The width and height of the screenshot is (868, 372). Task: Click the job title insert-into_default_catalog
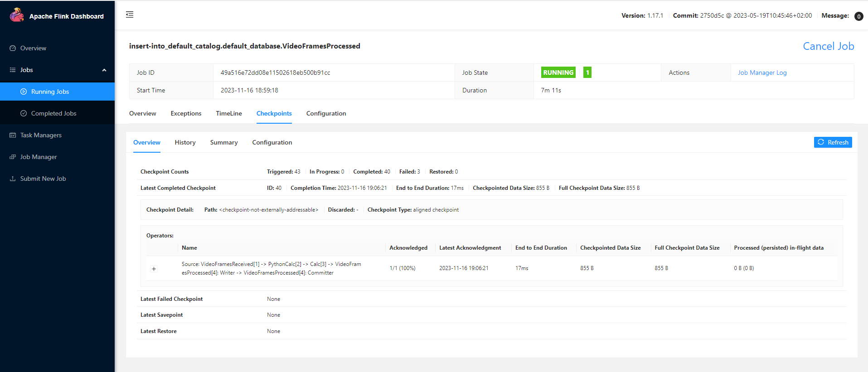coord(245,46)
